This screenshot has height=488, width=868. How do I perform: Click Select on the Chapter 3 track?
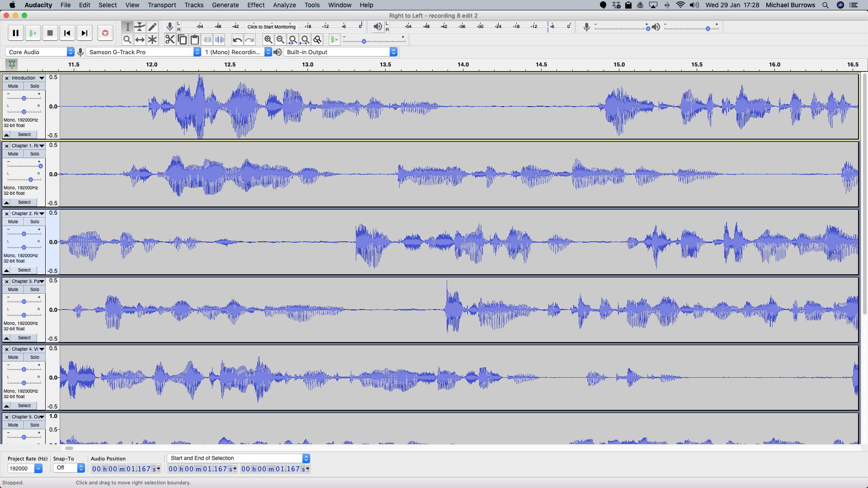(24, 338)
